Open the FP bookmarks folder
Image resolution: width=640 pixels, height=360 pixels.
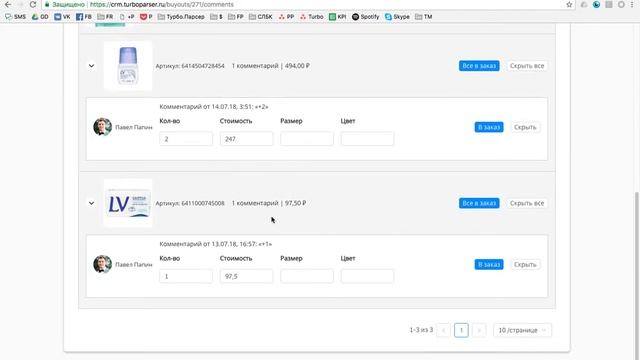click(x=236, y=17)
